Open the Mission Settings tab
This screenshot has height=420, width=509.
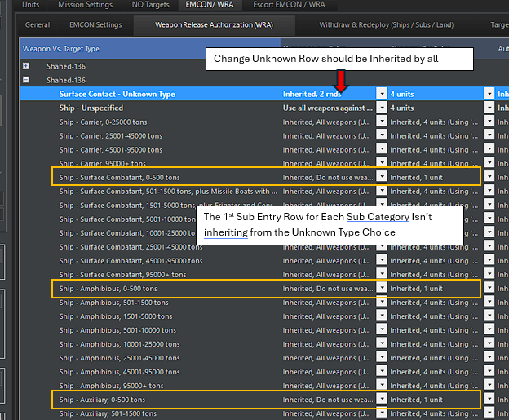(86, 5)
